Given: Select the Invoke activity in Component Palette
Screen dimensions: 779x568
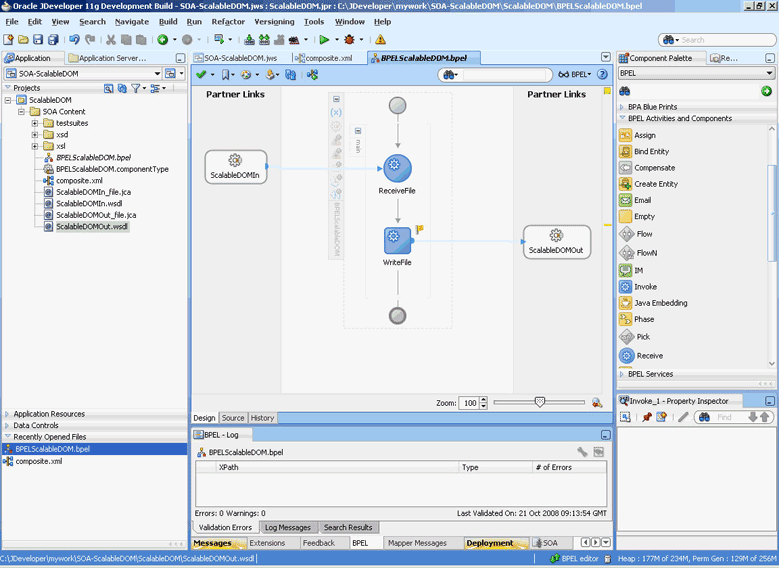Looking at the screenshot, I should (x=645, y=287).
